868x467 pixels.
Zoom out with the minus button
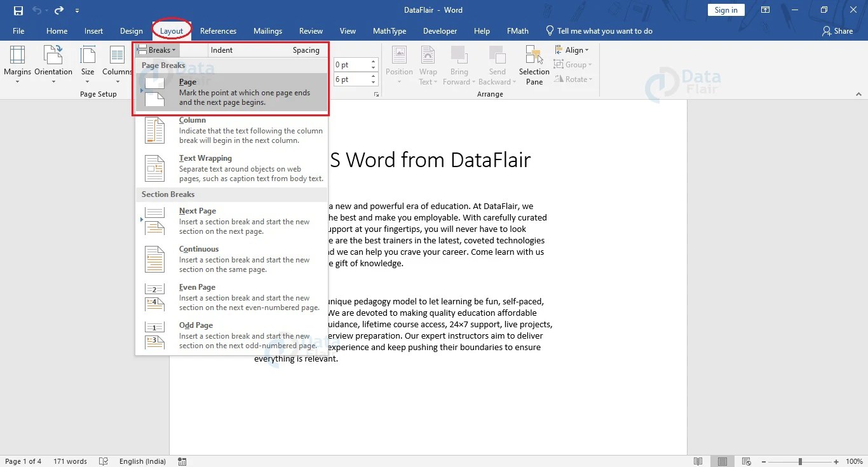point(764,461)
